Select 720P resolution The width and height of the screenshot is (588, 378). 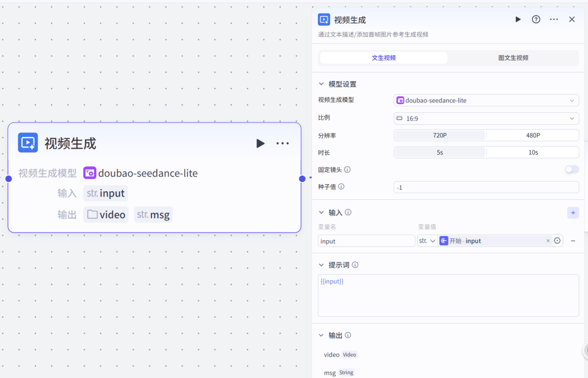(x=440, y=136)
